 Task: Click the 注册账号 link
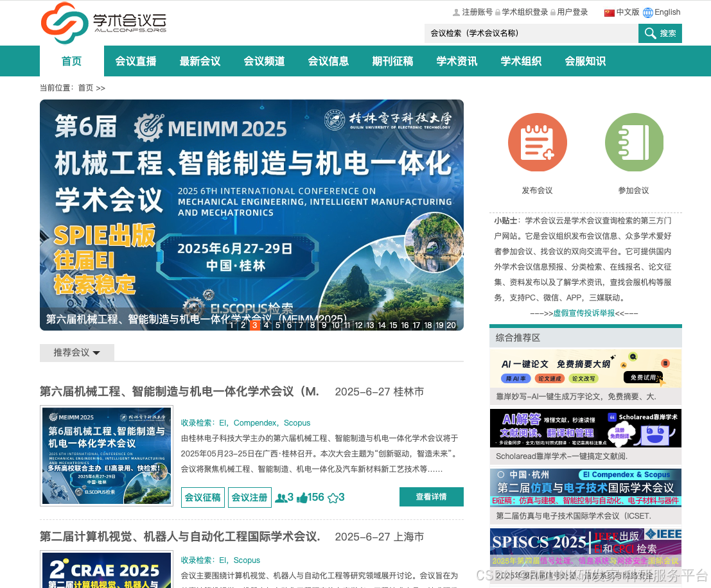(477, 12)
